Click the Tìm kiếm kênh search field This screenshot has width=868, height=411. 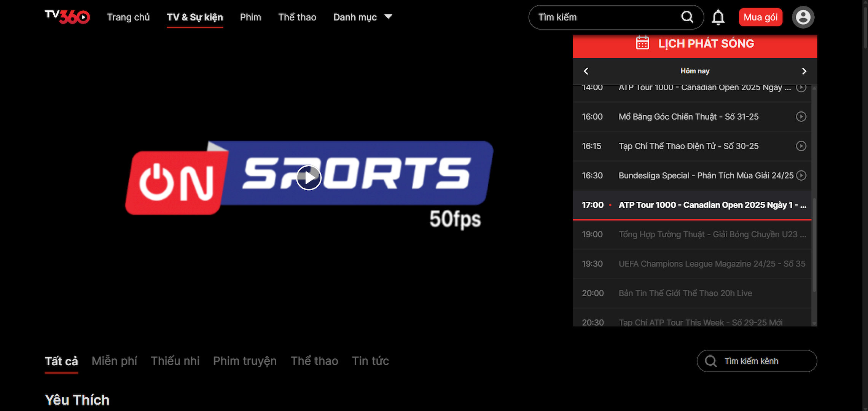coord(757,361)
